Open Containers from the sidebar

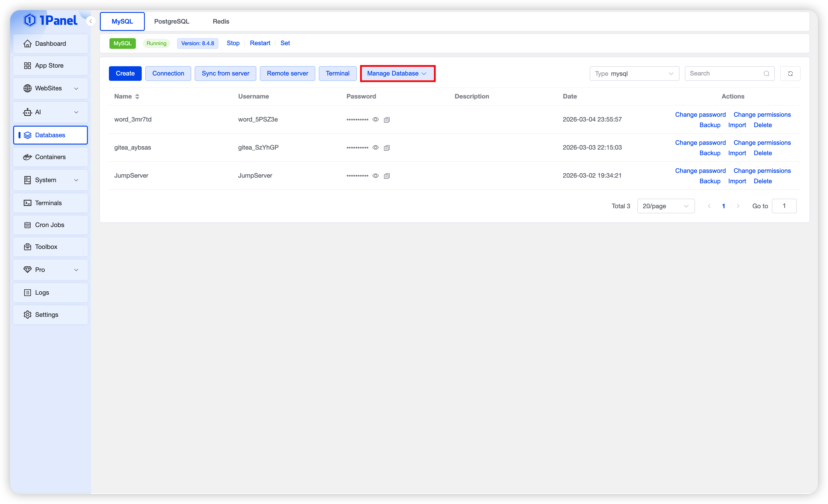pyautogui.click(x=51, y=157)
